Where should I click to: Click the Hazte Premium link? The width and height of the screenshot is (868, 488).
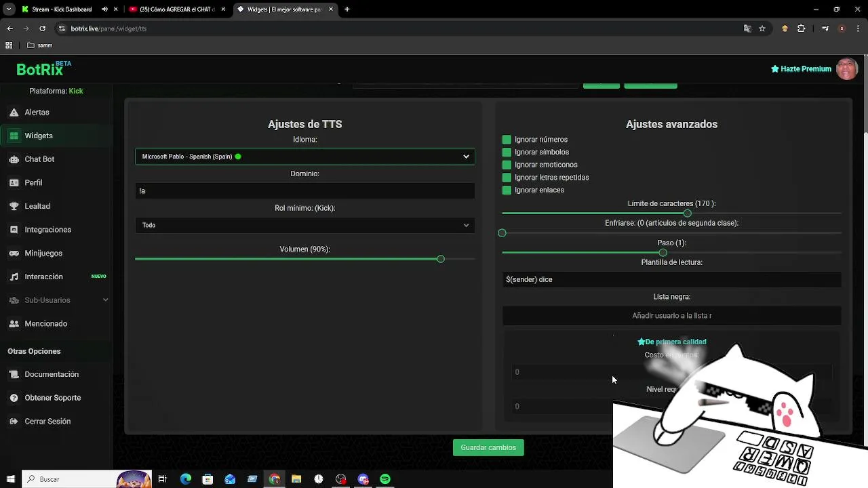801,69
